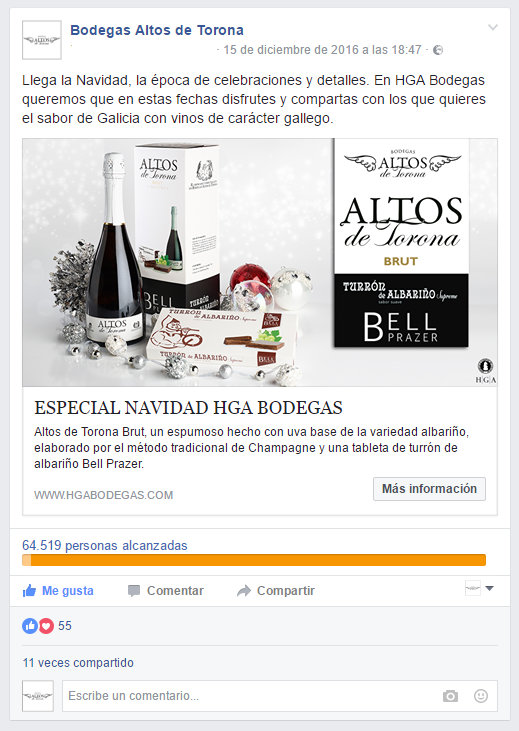Click the Altos de Torona product image
This screenshot has width=519, height=731.
click(260, 262)
